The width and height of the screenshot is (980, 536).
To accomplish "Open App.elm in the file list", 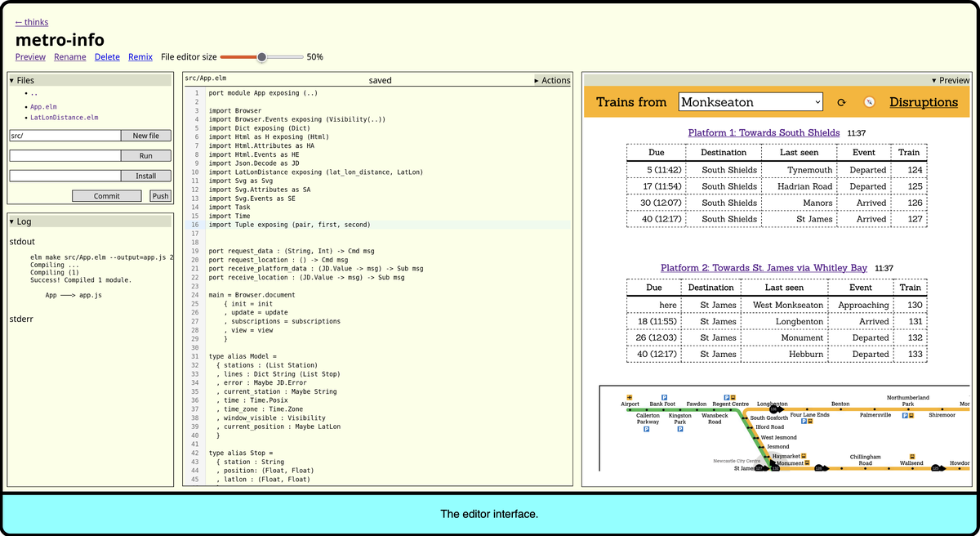I will pyautogui.click(x=43, y=107).
